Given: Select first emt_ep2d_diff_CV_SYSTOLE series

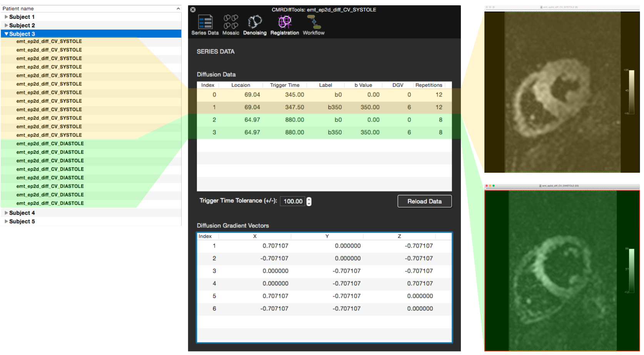Looking at the screenshot, I should [49, 42].
